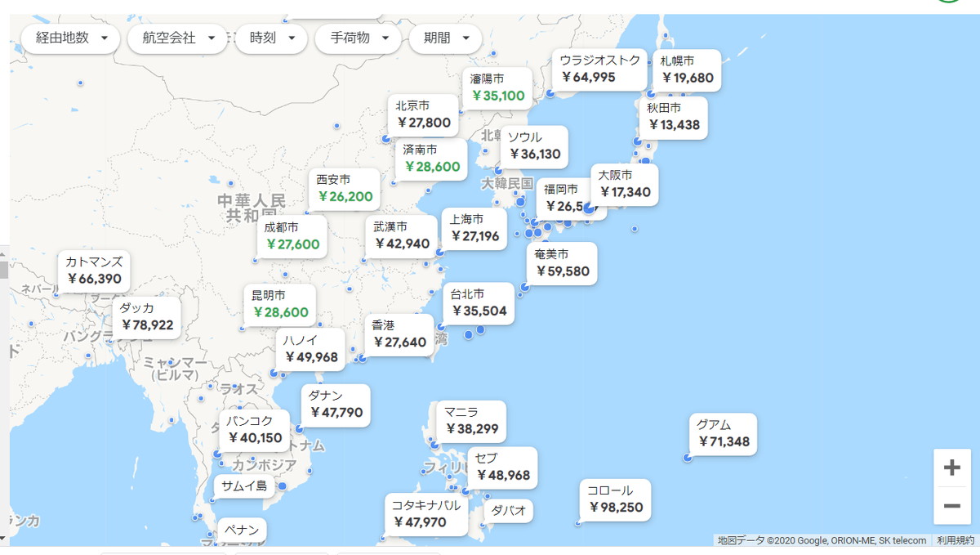Select the 昆明市 ¥28,600 price card
This screenshot has width=980, height=555.
point(280,305)
